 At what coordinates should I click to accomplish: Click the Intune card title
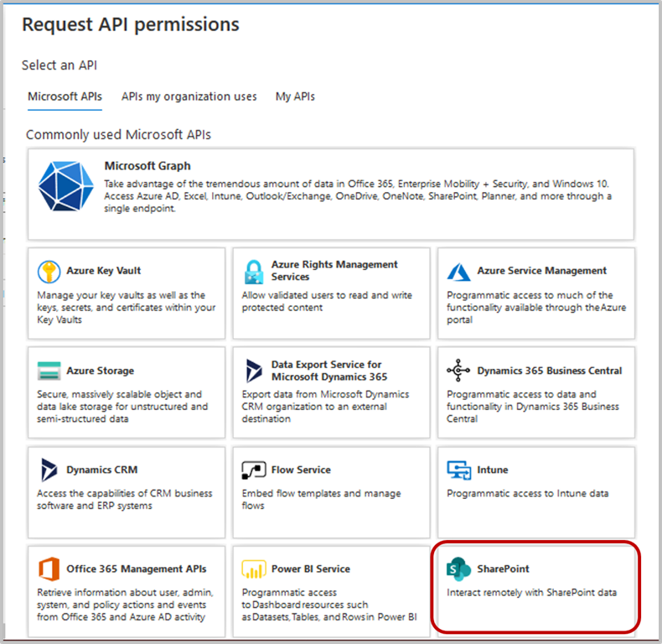point(492,470)
